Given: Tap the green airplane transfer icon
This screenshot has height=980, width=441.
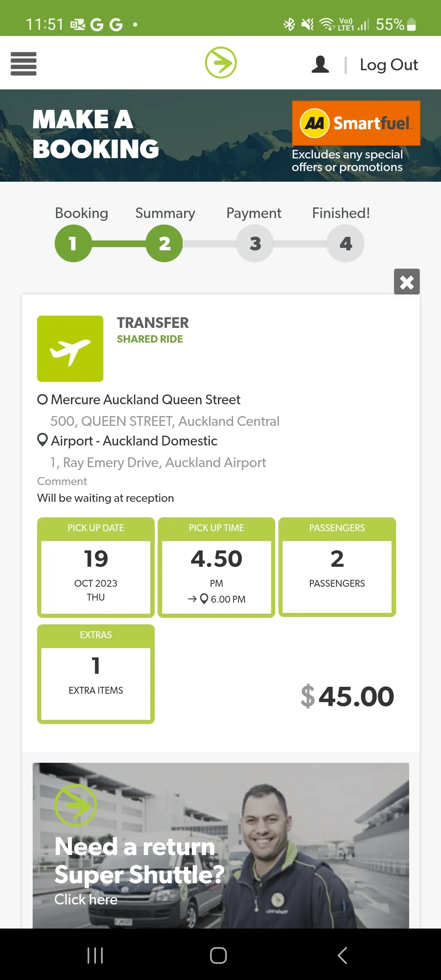Looking at the screenshot, I should [x=70, y=349].
